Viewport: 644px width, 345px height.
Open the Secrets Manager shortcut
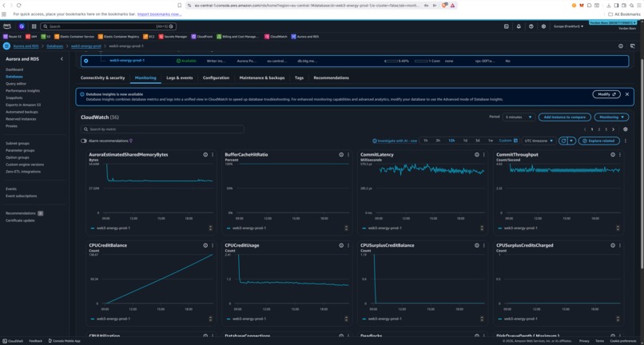point(173,37)
